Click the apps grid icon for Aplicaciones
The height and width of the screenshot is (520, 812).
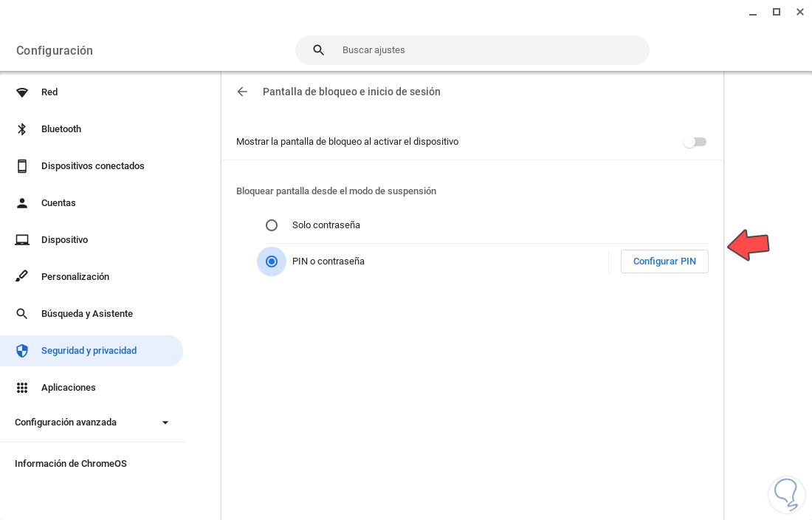[22, 388]
